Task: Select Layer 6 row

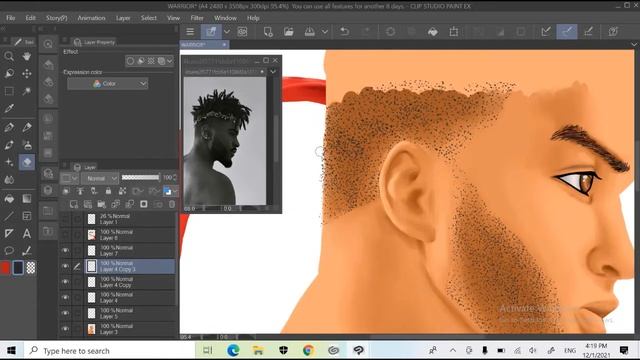Action: coord(130,235)
